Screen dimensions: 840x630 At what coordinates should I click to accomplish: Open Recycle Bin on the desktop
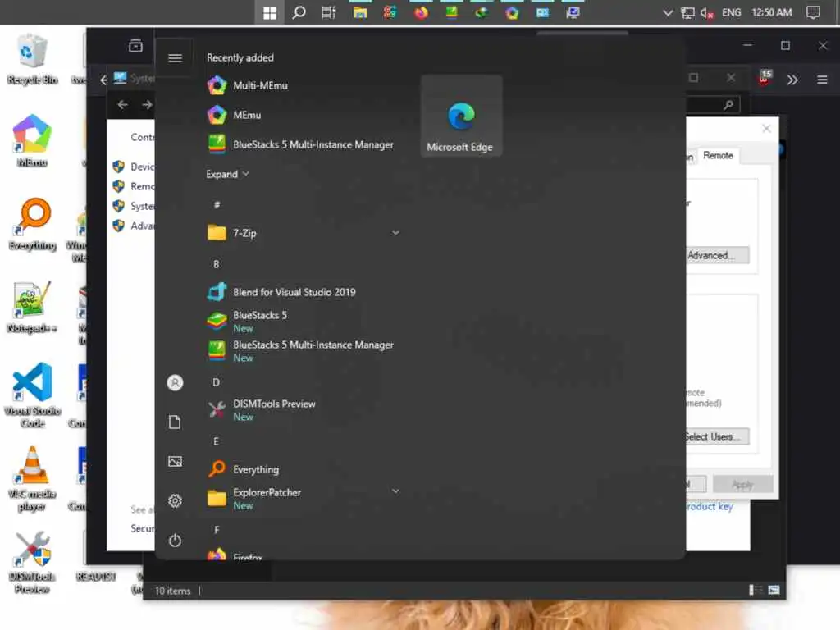32,59
